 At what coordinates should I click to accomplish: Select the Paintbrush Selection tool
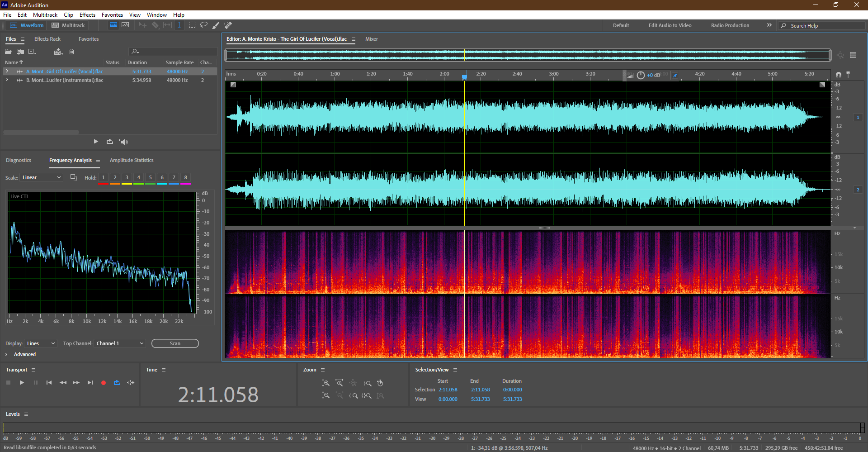[216, 25]
